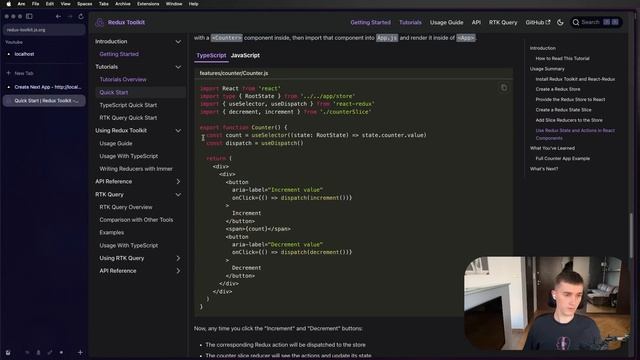Open RTK Query in the navbar
Viewport: 640px width, 360px height.
pyautogui.click(x=503, y=22)
